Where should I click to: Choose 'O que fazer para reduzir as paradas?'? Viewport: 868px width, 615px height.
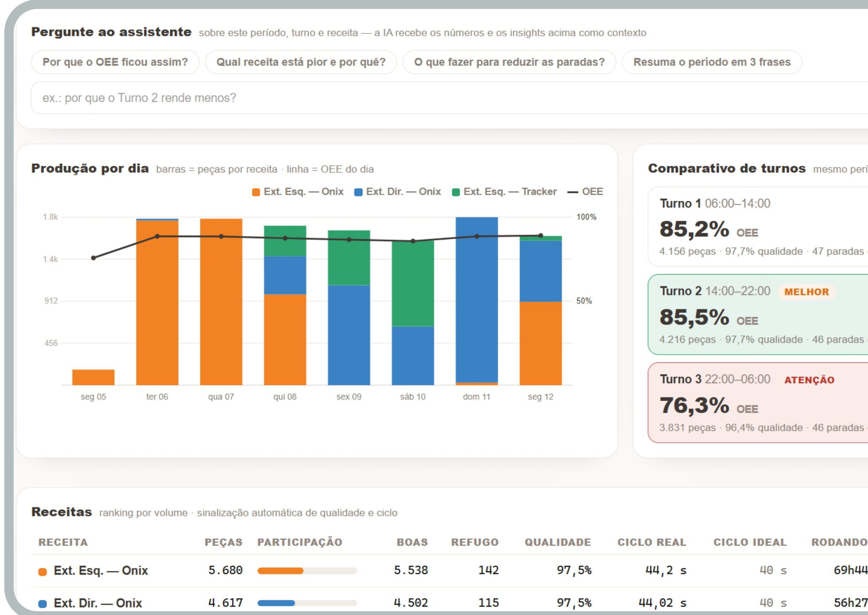[509, 62]
